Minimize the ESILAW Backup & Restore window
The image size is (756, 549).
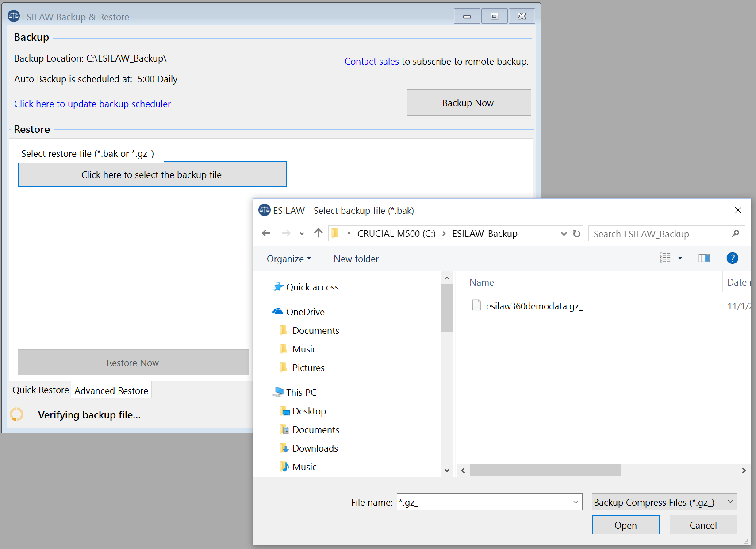(x=467, y=16)
